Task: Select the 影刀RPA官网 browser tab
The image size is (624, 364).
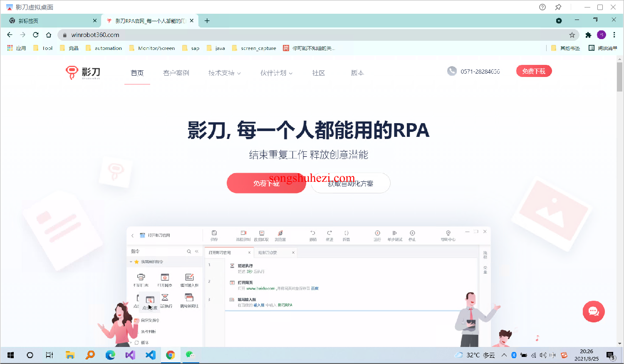Action: pyautogui.click(x=150, y=21)
